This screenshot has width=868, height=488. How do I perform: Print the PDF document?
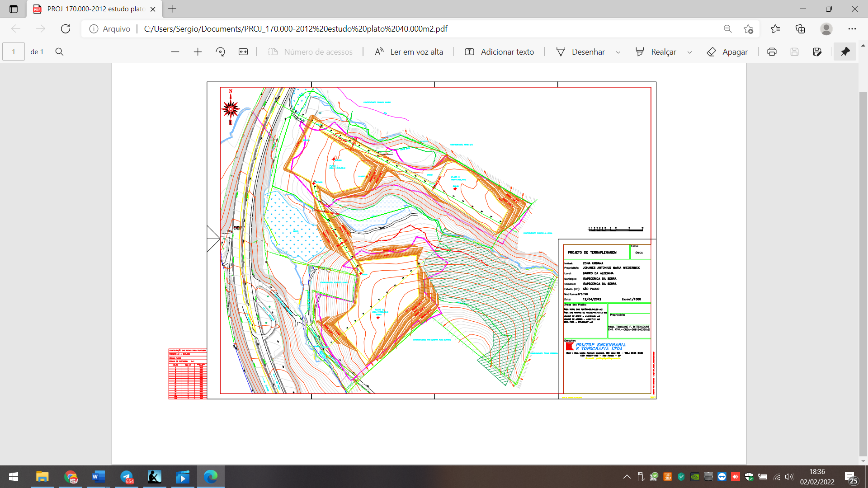[x=772, y=52]
